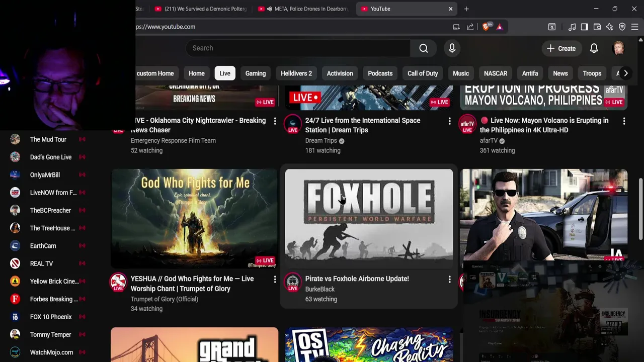Select the Helldivers 2 chip

[x=296, y=73]
